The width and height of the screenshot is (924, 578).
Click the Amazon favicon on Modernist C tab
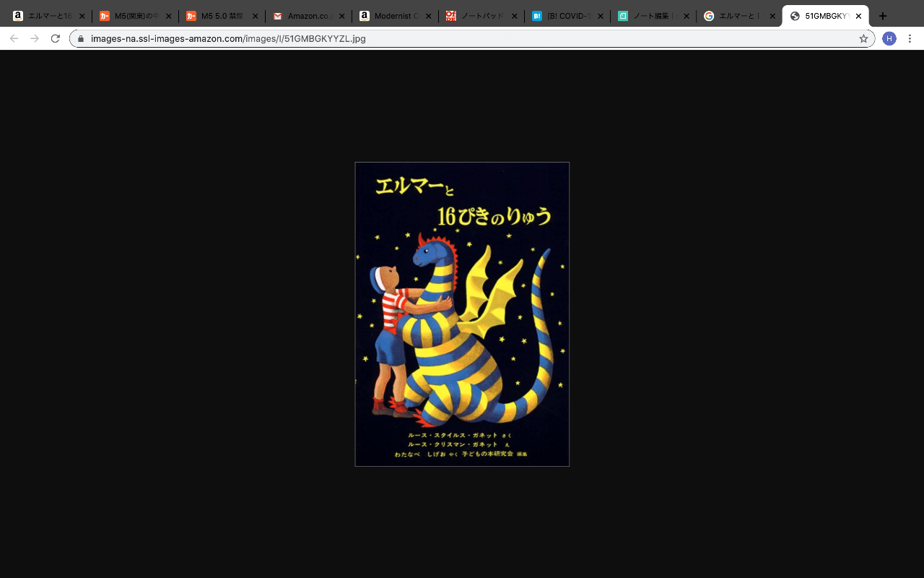[365, 16]
